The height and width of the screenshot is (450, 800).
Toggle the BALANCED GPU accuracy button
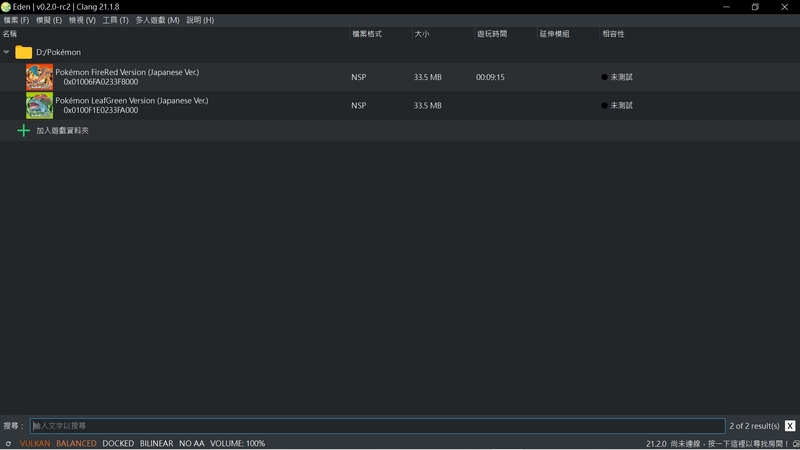point(76,443)
